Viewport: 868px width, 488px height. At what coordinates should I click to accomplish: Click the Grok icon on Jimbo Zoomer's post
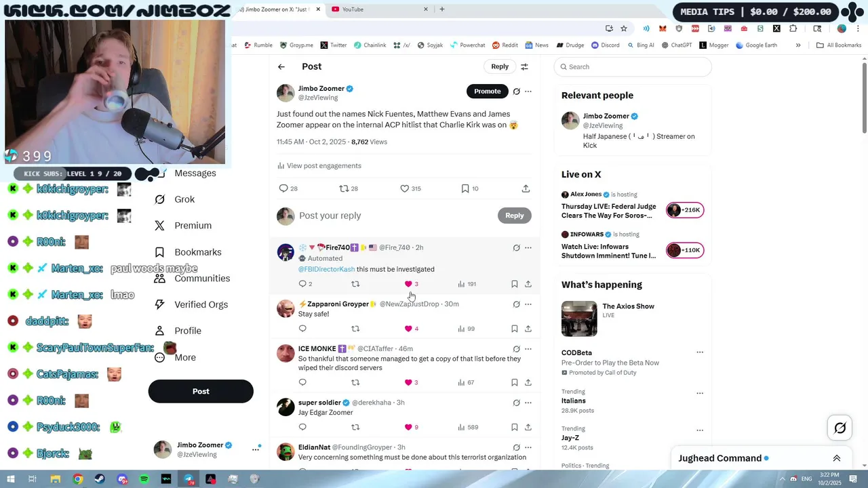coord(516,91)
